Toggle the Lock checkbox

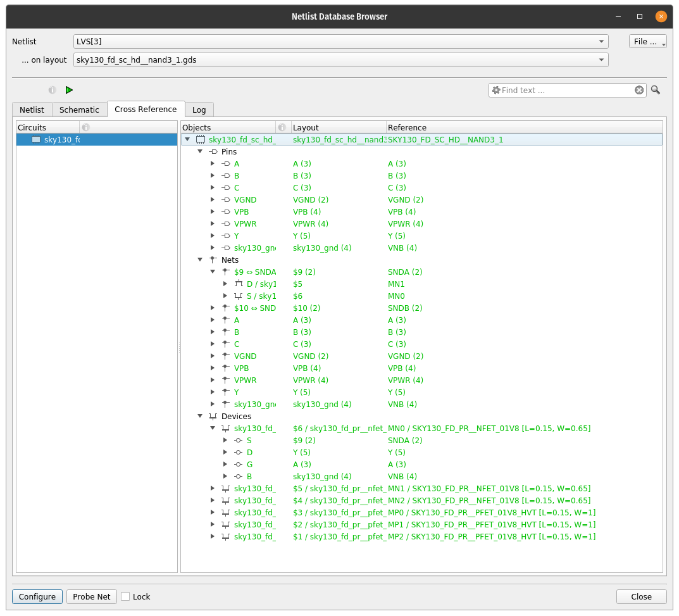pyautogui.click(x=125, y=596)
